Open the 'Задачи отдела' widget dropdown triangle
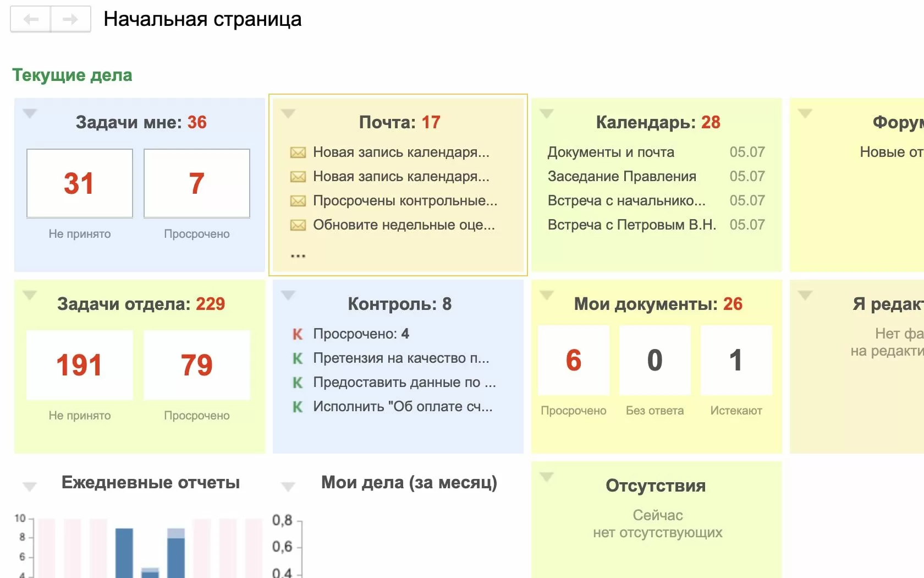This screenshot has height=578, width=924. [x=30, y=295]
